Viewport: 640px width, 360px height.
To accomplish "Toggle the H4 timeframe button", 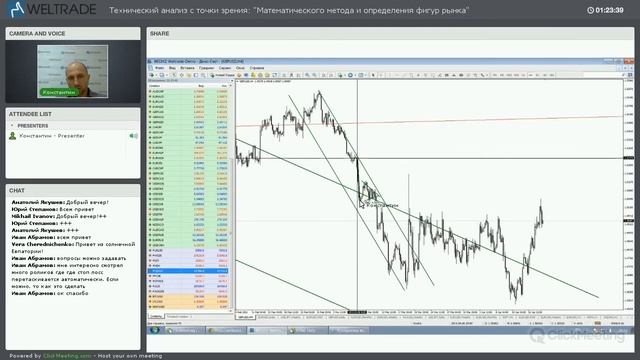I will (531, 75).
